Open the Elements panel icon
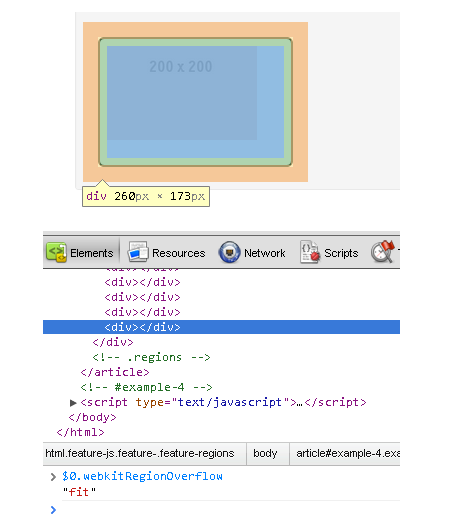 (56, 252)
